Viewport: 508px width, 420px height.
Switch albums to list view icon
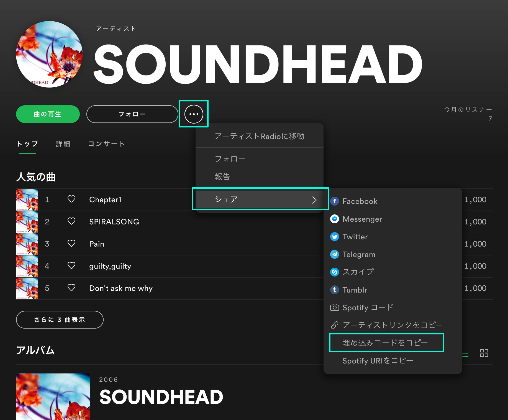coord(466,353)
